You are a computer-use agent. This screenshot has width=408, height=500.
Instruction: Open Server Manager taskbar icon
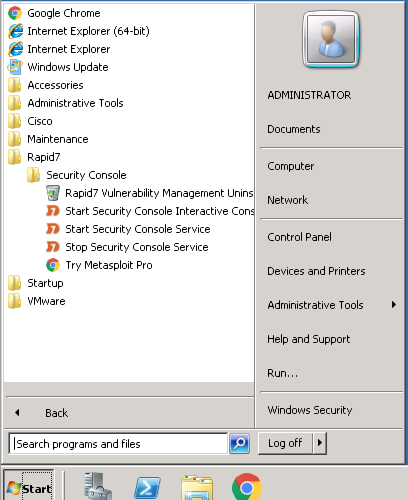[97, 487]
